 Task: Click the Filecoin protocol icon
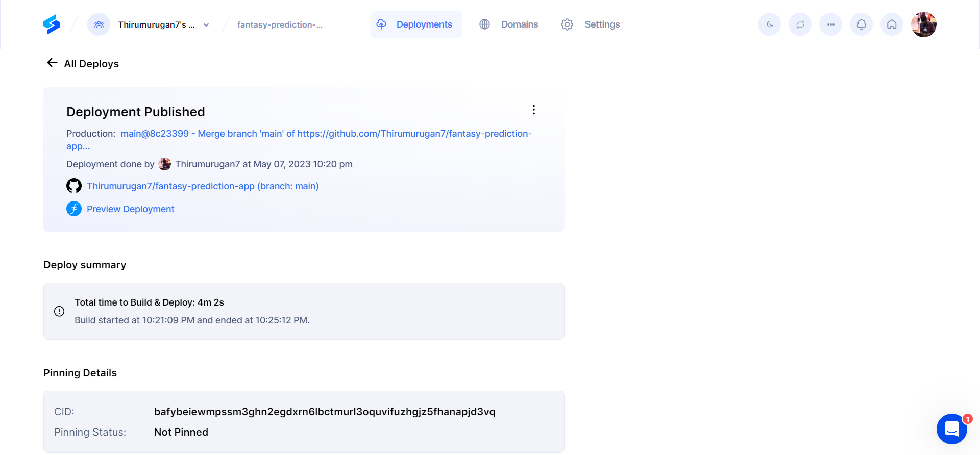[74, 209]
